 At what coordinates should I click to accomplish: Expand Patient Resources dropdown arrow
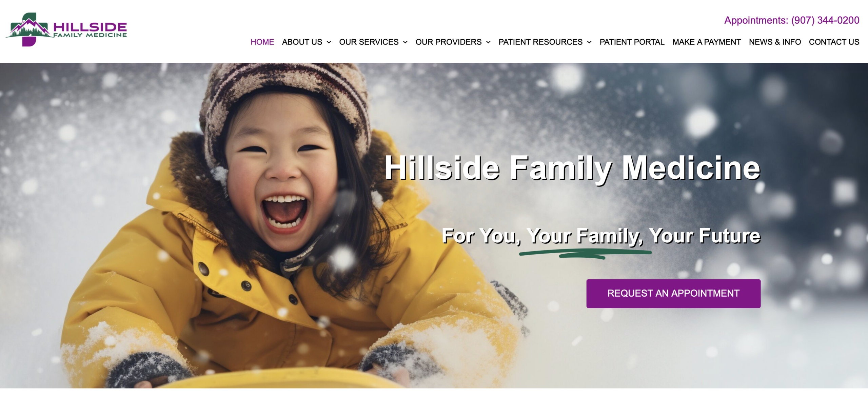pos(589,42)
